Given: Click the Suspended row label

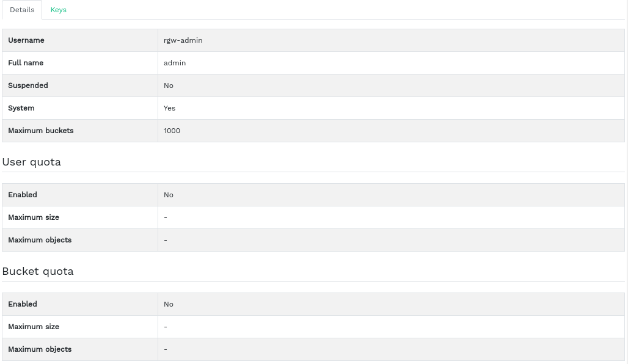Looking at the screenshot, I should [28, 86].
